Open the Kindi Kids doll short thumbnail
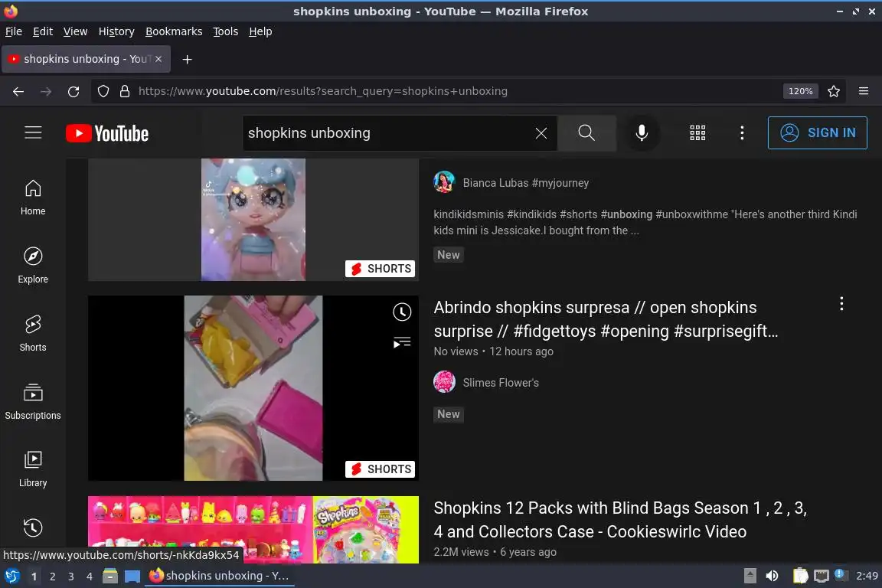This screenshot has width=882, height=588. coord(253,220)
